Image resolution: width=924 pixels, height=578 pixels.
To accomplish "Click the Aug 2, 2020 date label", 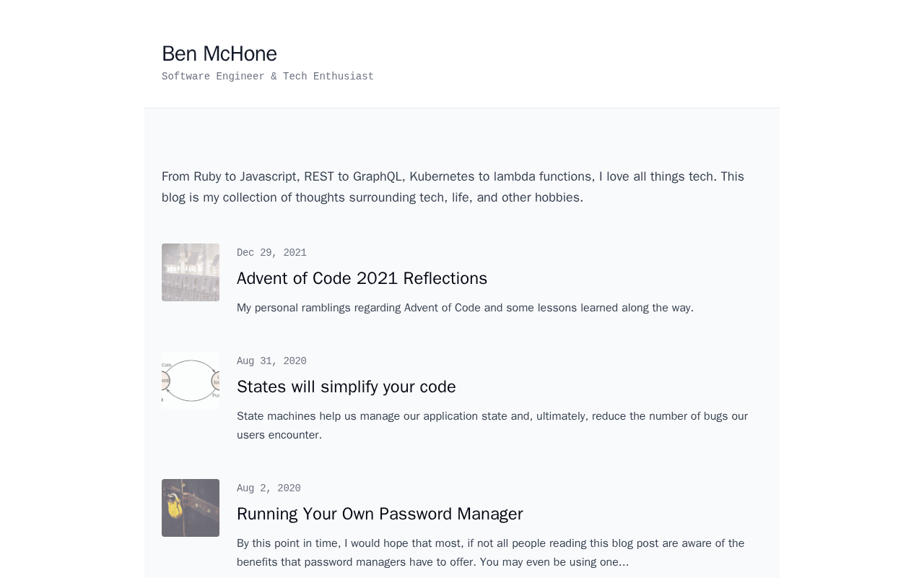I will tap(269, 488).
